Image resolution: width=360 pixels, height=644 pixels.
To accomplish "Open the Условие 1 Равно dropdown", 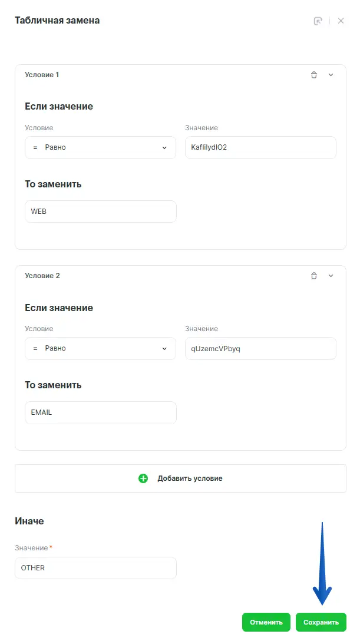I will [x=100, y=148].
